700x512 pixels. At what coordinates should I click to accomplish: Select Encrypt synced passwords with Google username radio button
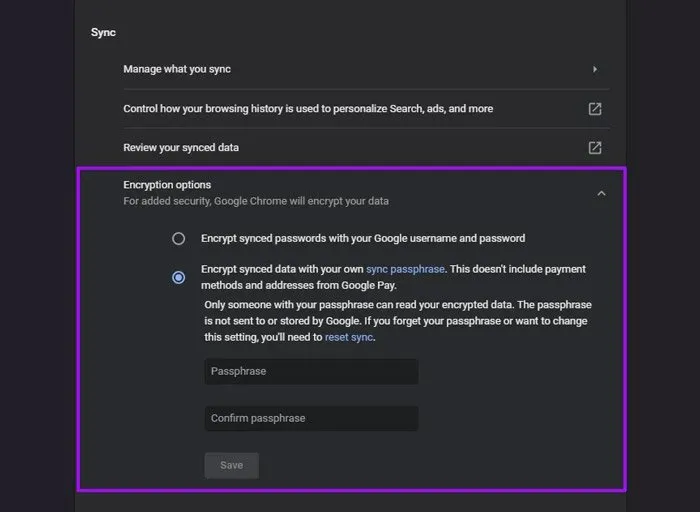pyautogui.click(x=178, y=239)
